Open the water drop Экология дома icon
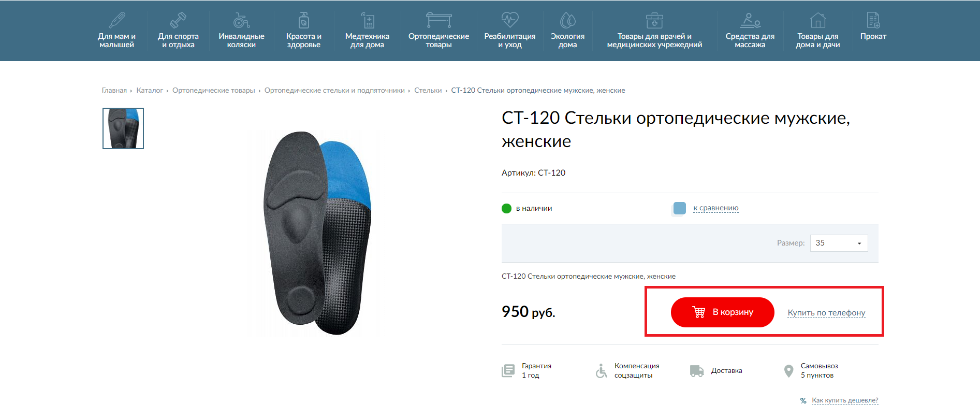 click(567, 20)
